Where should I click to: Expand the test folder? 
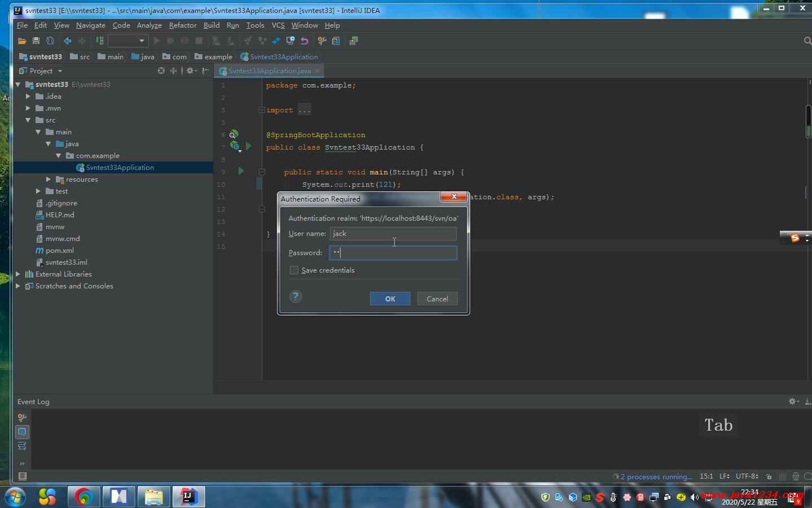point(38,191)
